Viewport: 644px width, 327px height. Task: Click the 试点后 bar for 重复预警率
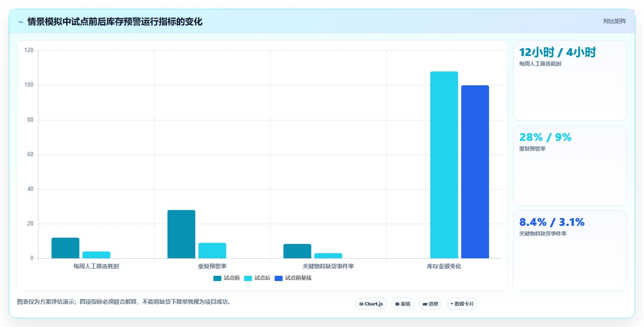tap(212, 251)
